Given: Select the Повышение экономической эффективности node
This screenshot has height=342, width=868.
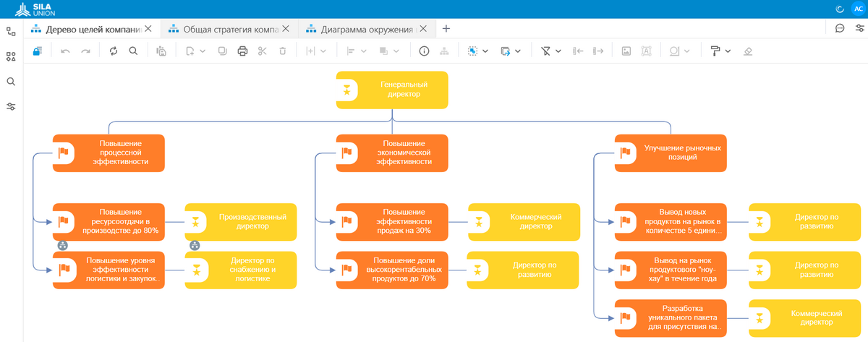Looking at the screenshot, I should coord(392,153).
